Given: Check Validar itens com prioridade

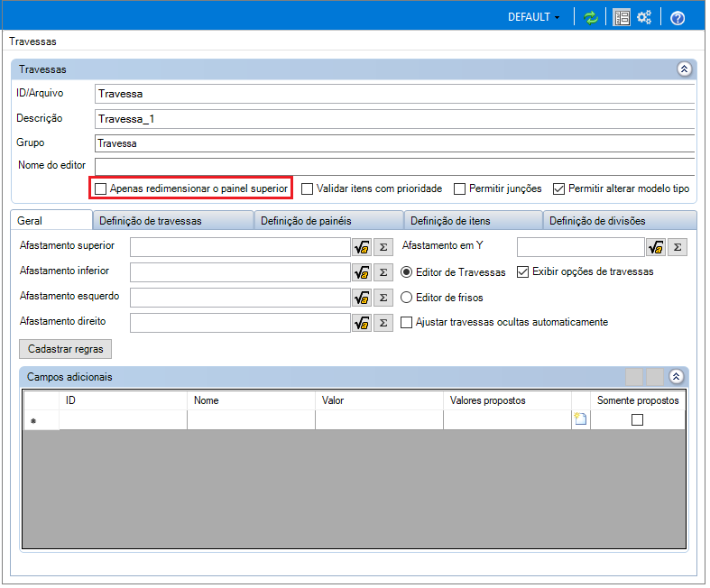Looking at the screenshot, I should 309,189.
